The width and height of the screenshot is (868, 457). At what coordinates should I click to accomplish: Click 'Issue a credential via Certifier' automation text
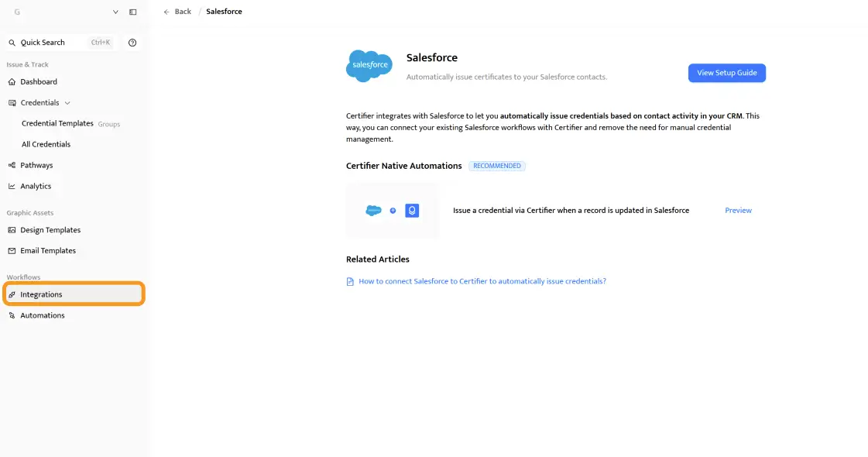(571, 211)
